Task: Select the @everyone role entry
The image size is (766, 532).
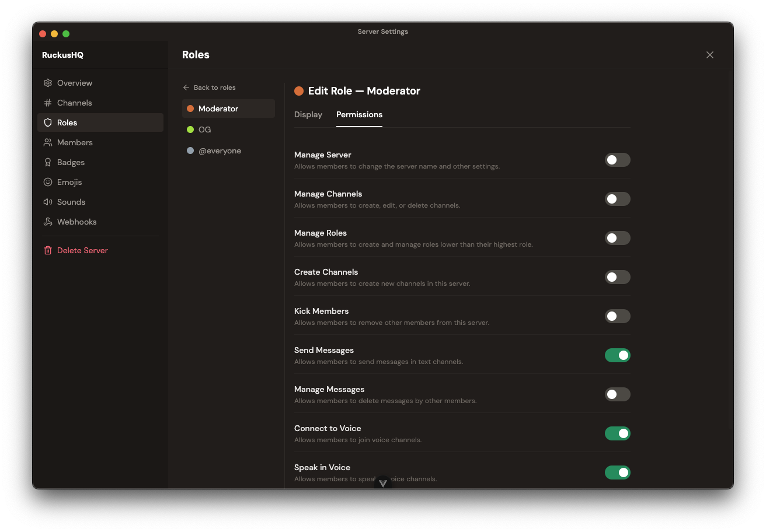Action: click(220, 150)
